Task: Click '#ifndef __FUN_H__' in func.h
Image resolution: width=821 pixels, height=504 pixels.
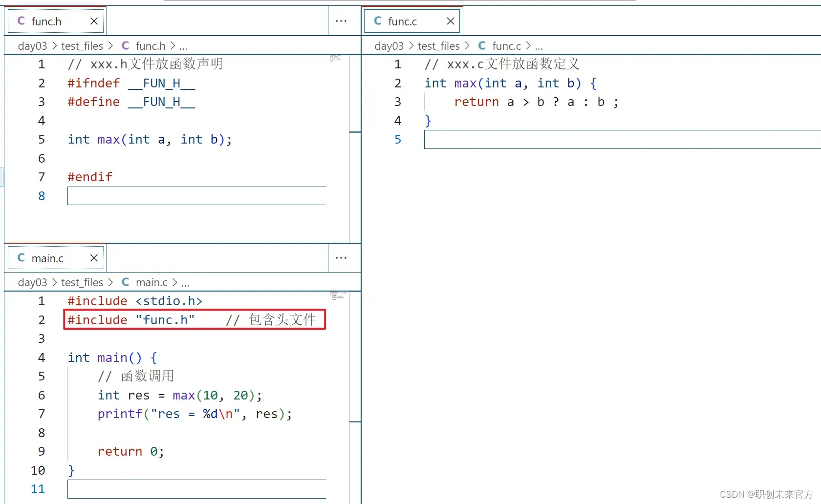Action: tap(131, 83)
